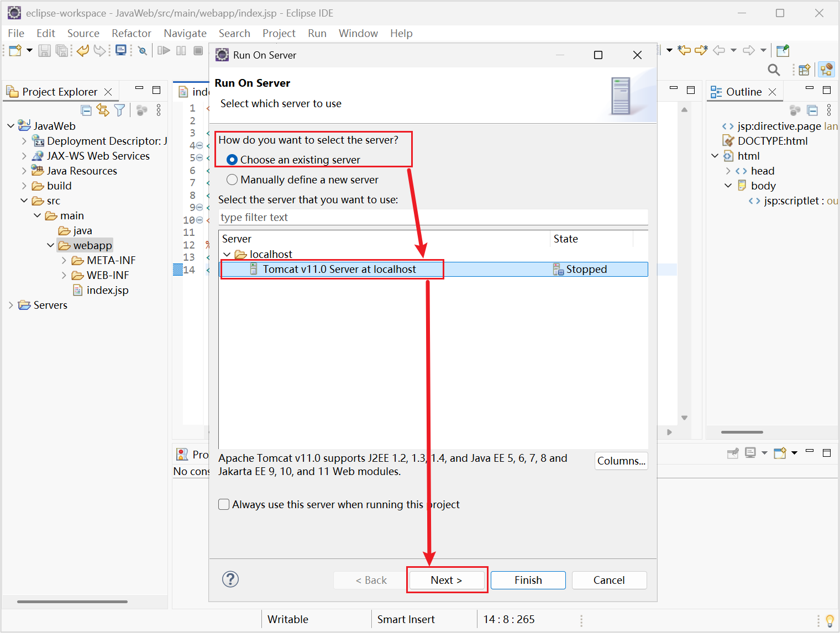Click the tip lightbulb in status bar
Viewport: 840px width, 633px height.
tap(830, 620)
